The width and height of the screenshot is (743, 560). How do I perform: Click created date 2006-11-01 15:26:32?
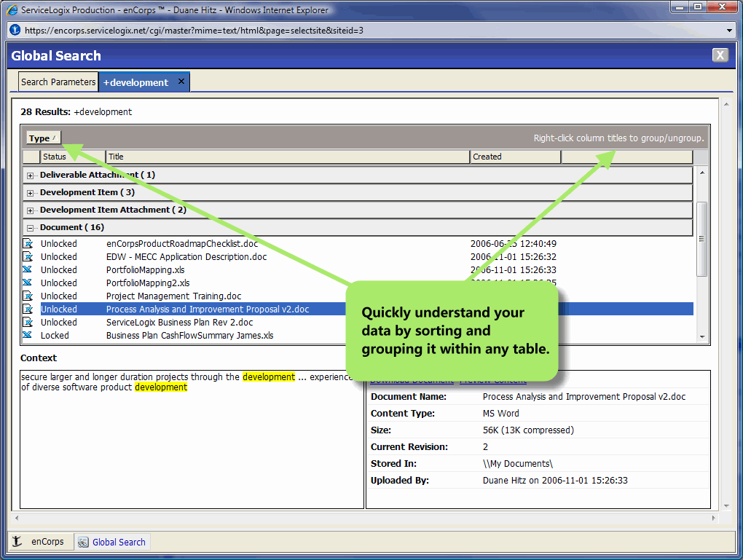point(514,257)
